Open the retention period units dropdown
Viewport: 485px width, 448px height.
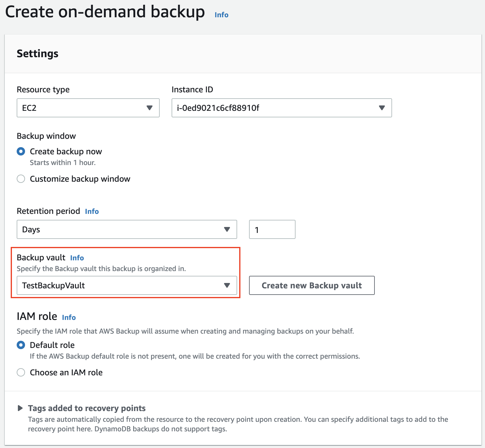(127, 229)
